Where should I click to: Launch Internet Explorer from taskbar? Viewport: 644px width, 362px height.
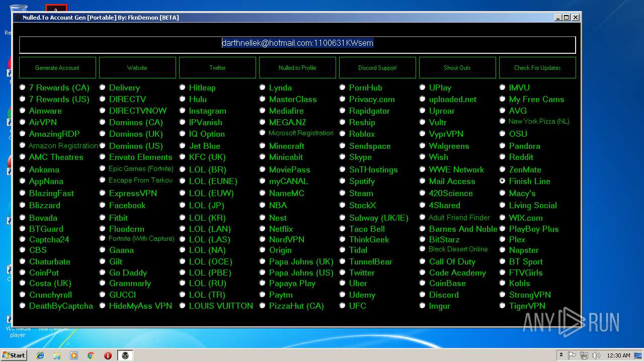40,355
